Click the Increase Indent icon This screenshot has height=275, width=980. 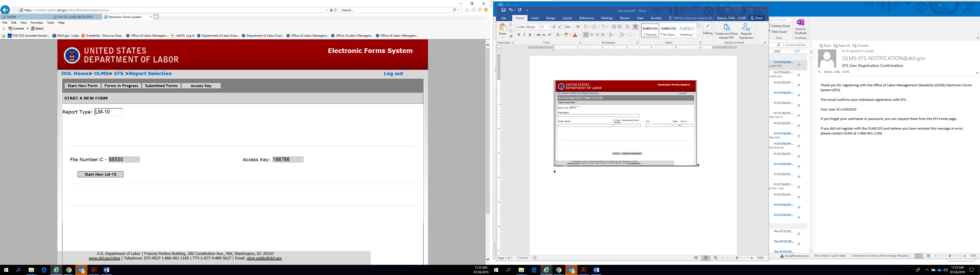click(619, 27)
